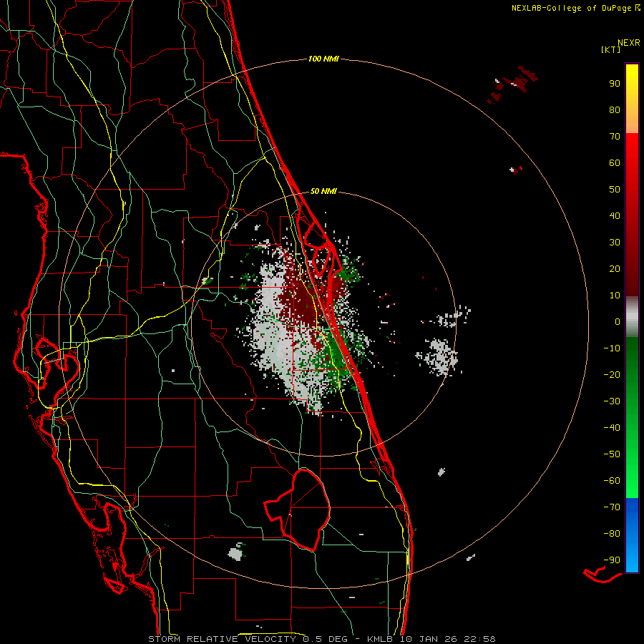This screenshot has height=644, width=644.
Task: Click the 90 value on velocity scale
Action: 615,84
